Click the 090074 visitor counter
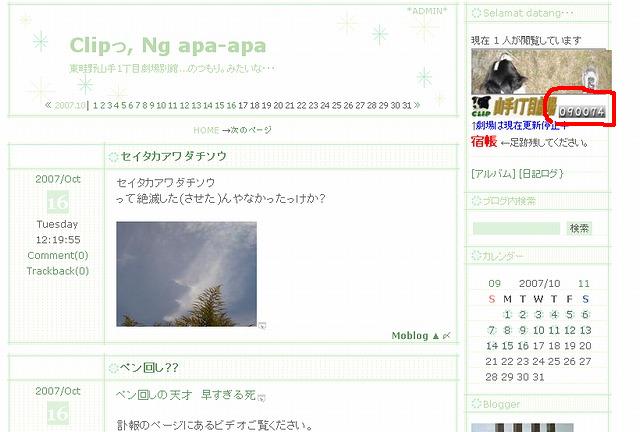Viewport: 640px width, 432px height. 582,112
